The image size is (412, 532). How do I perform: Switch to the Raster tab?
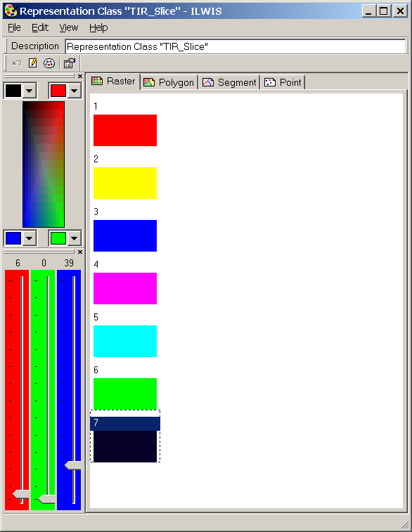click(114, 82)
